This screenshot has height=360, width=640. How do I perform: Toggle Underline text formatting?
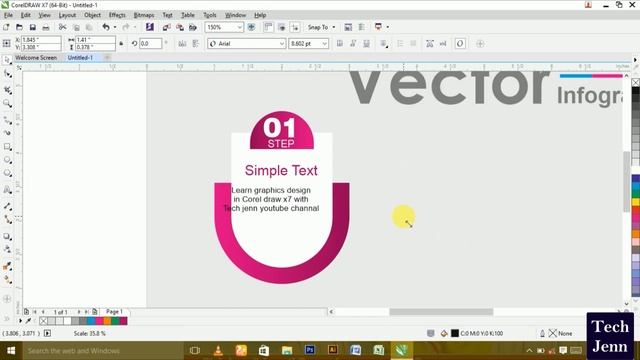pos(367,44)
